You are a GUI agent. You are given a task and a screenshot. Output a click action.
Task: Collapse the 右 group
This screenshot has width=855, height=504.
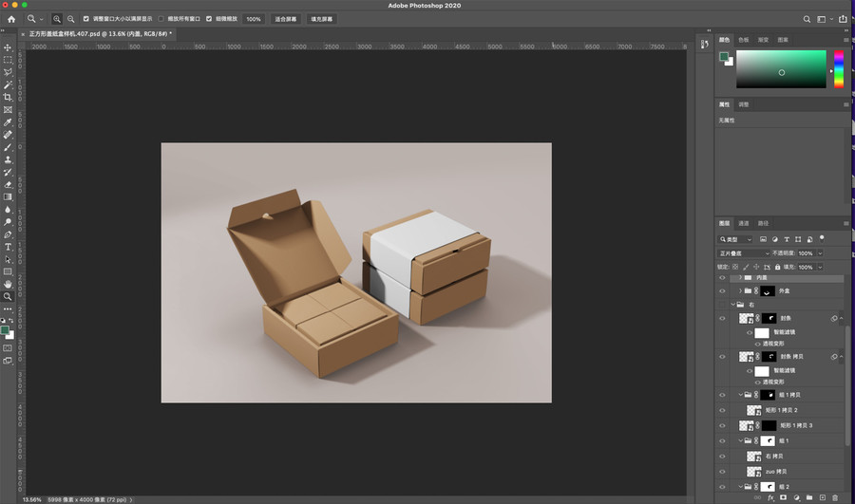pos(732,305)
